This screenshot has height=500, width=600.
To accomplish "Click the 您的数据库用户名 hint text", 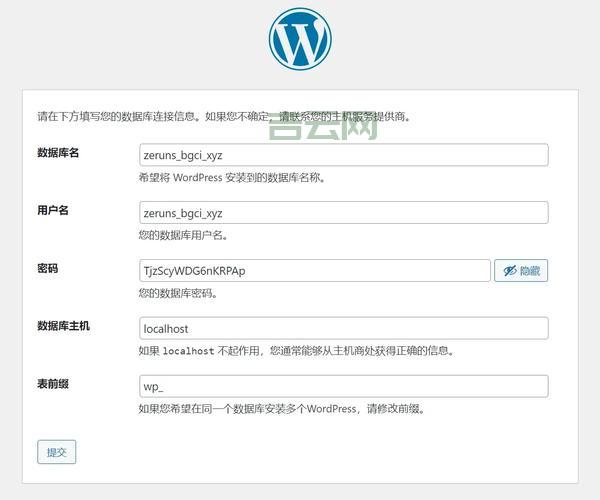I will (183, 236).
